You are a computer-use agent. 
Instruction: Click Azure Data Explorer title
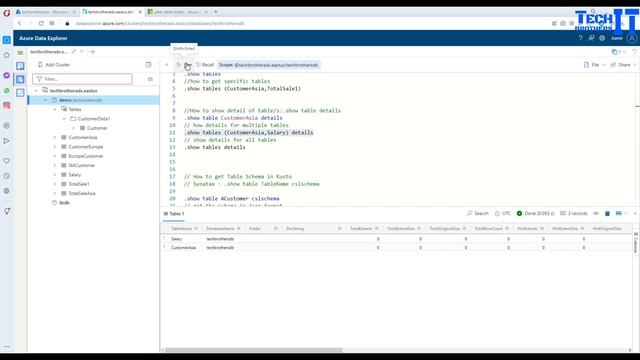click(43, 38)
